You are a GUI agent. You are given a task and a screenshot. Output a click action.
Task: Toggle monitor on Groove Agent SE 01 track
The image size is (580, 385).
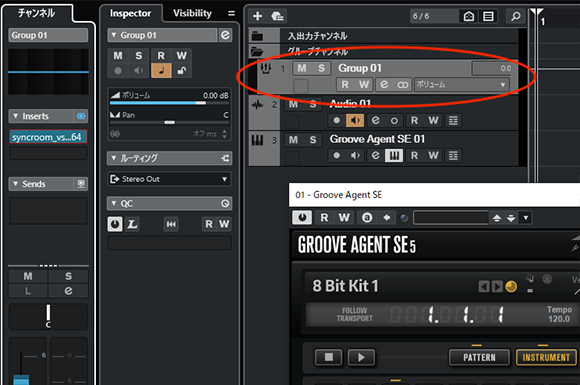click(x=355, y=155)
